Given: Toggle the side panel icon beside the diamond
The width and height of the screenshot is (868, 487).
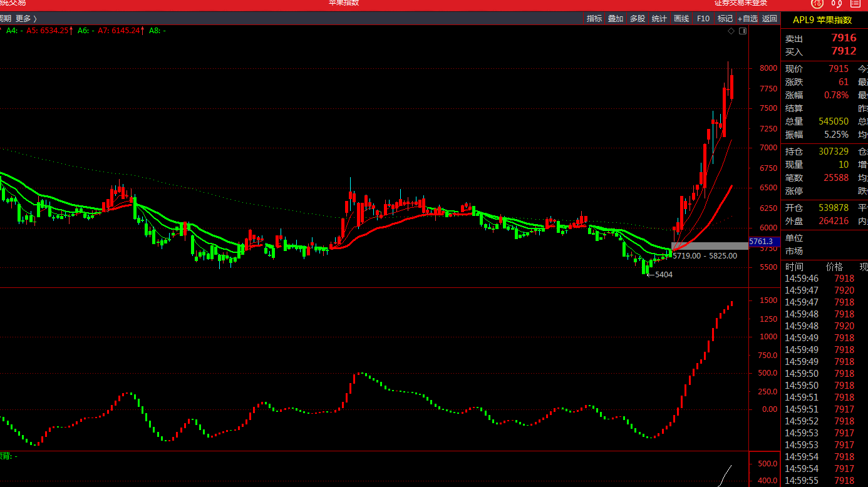Looking at the screenshot, I should [743, 31].
